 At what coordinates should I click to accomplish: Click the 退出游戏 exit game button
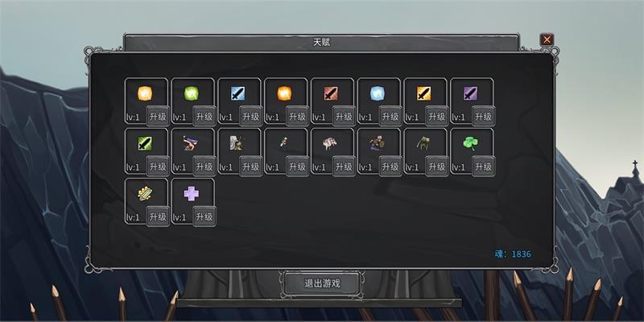[322, 284]
